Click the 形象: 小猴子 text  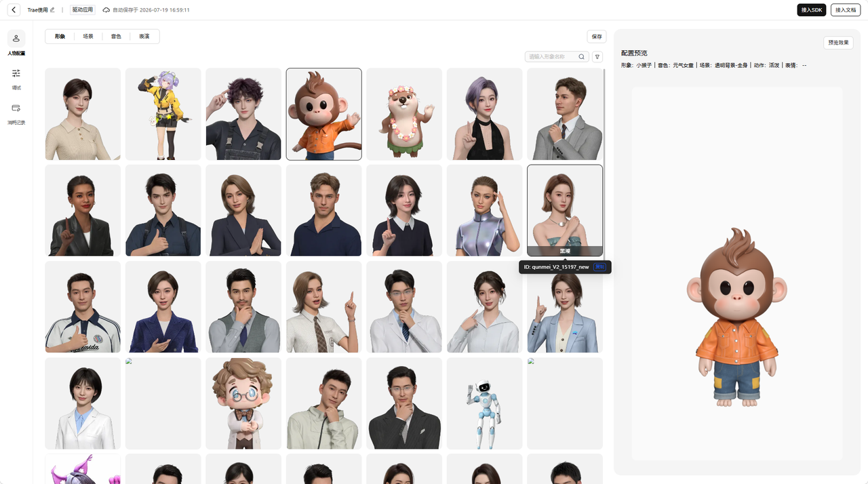(x=636, y=65)
